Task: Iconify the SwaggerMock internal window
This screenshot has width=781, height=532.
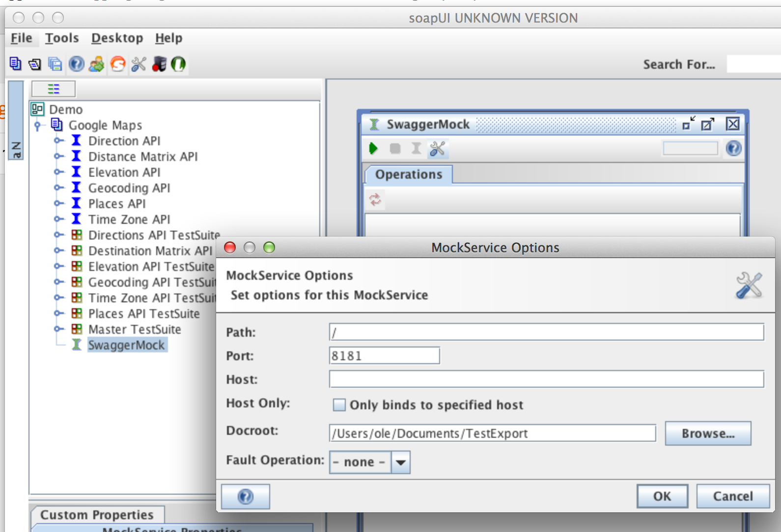Action: coord(689,124)
